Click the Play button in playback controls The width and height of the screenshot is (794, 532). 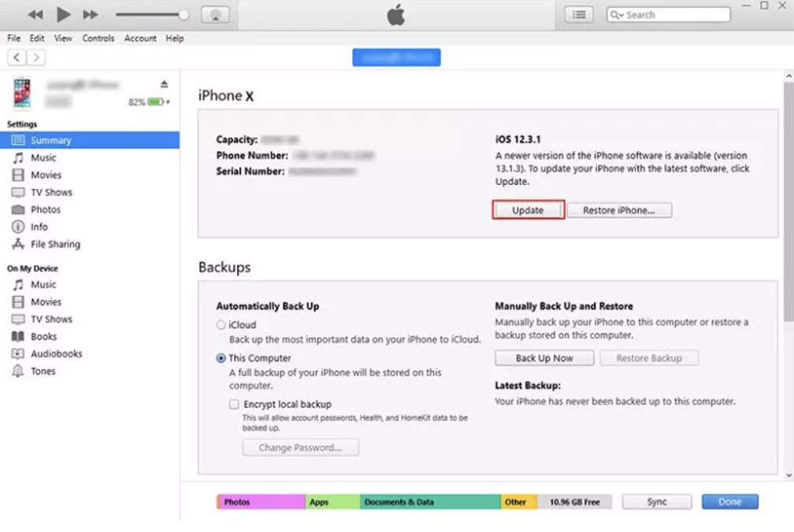(64, 14)
